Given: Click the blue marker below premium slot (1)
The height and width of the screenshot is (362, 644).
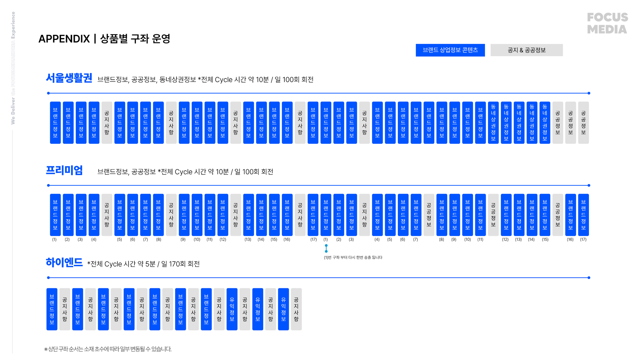Looking at the screenshot, I should click(326, 248).
